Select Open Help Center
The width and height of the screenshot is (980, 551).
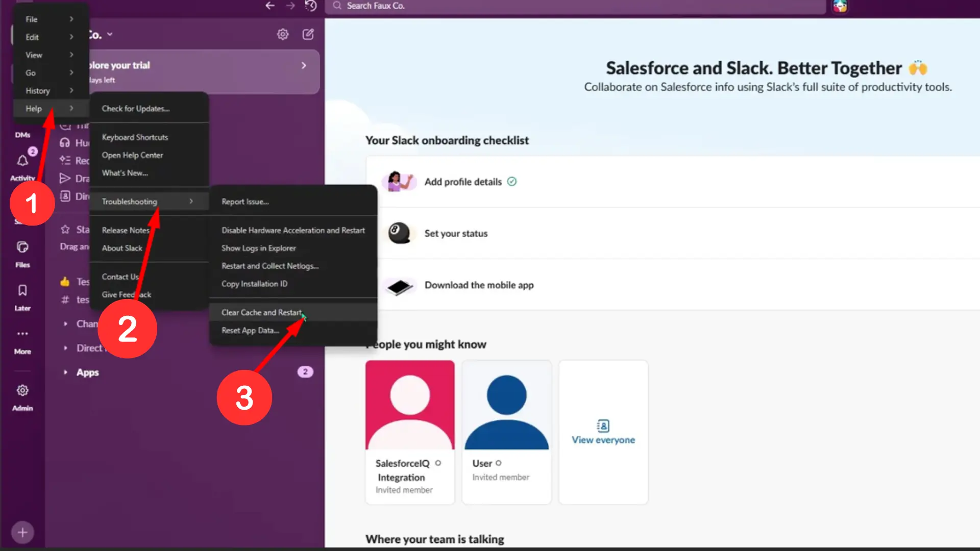click(x=149, y=155)
